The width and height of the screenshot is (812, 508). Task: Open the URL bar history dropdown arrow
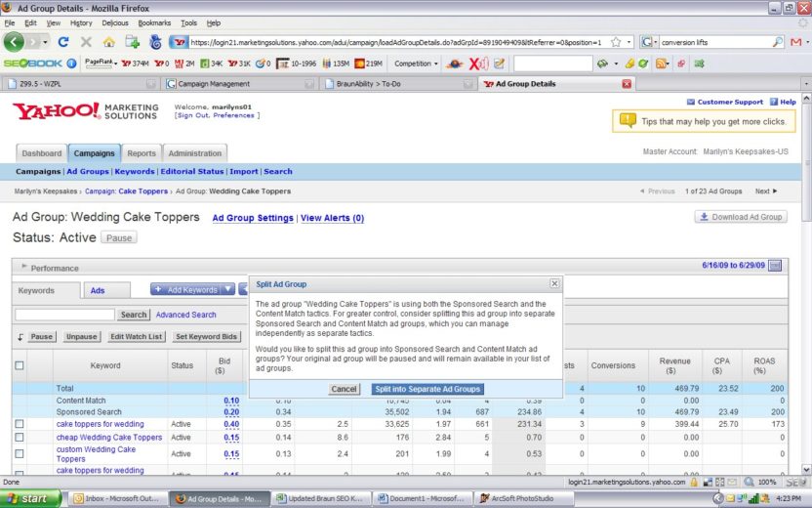point(629,42)
